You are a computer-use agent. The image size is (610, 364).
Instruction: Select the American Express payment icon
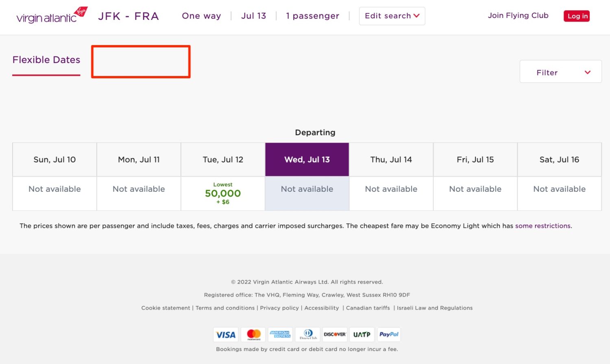pos(280,334)
